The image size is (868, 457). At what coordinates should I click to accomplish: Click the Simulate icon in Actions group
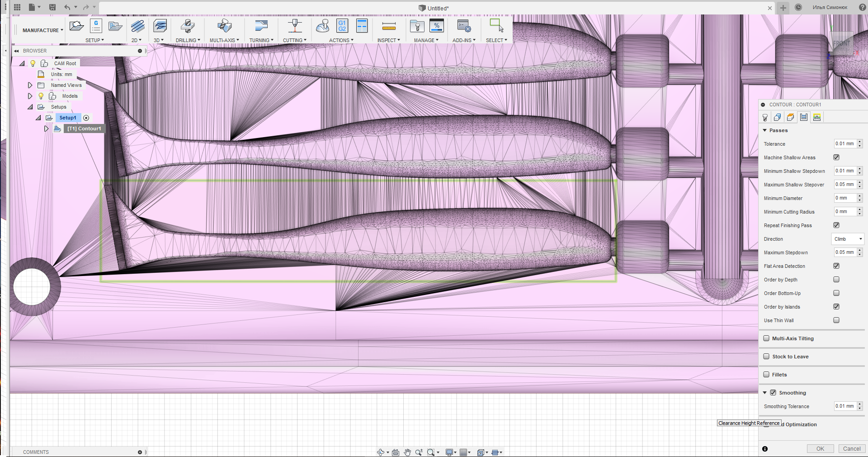pyautogui.click(x=322, y=26)
